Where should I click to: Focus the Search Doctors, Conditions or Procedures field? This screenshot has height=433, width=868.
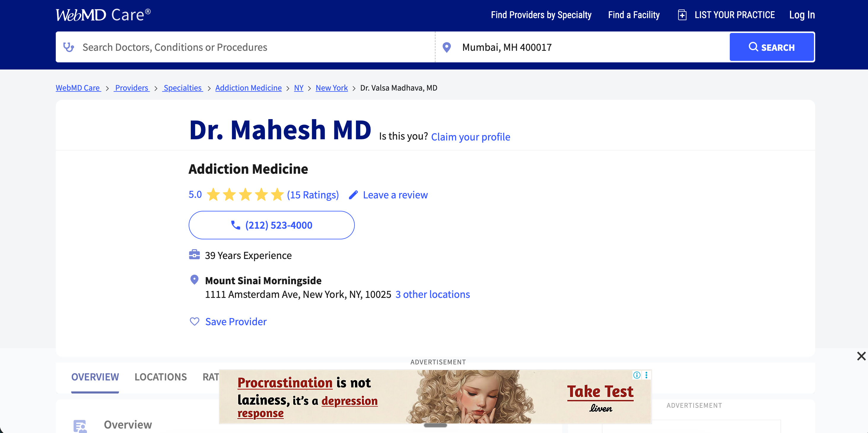(245, 47)
